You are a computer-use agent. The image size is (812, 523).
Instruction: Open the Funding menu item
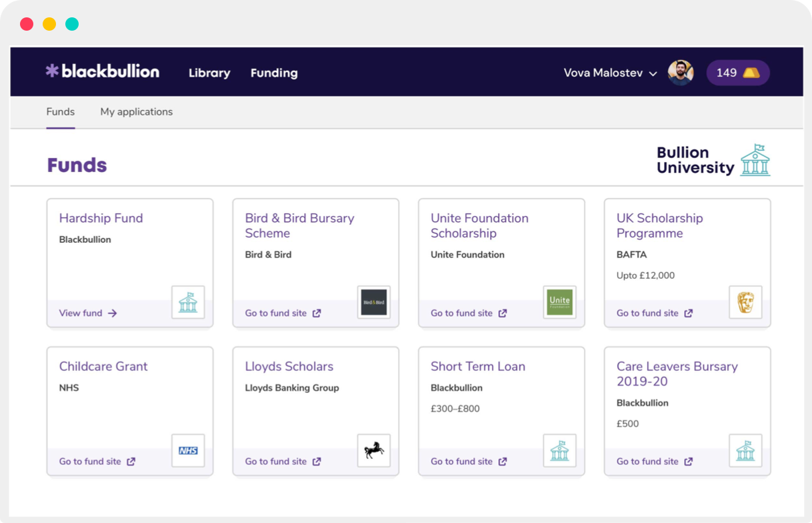tap(273, 73)
